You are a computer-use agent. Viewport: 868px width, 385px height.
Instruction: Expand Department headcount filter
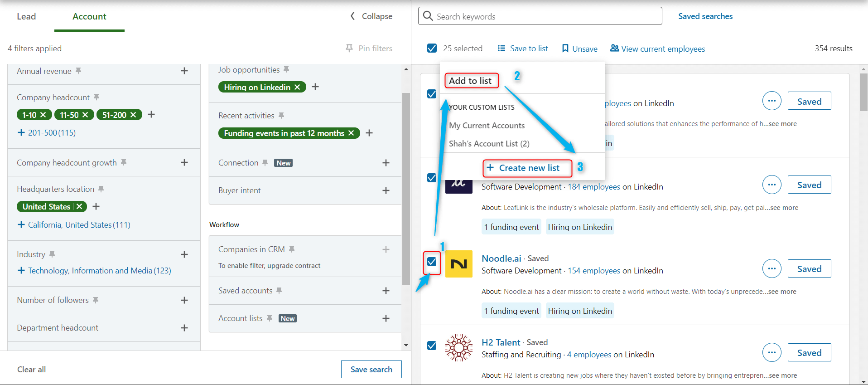pos(184,328)
